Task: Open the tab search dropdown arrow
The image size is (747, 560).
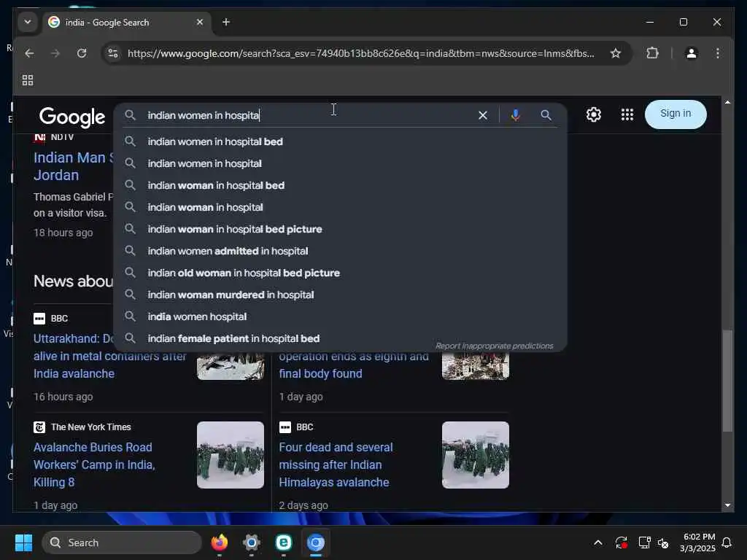Action: pyautogui.click(x=27, y=22)
